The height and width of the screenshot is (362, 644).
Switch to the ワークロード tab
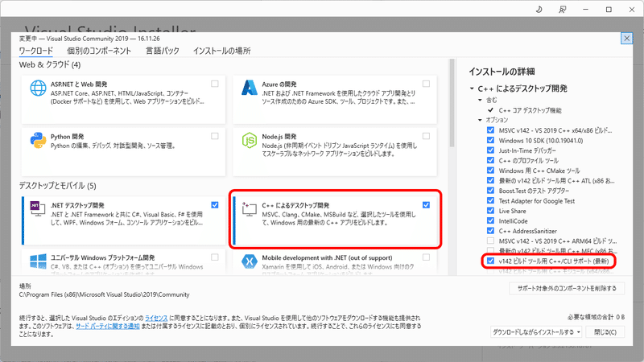[x=36, y=51]
